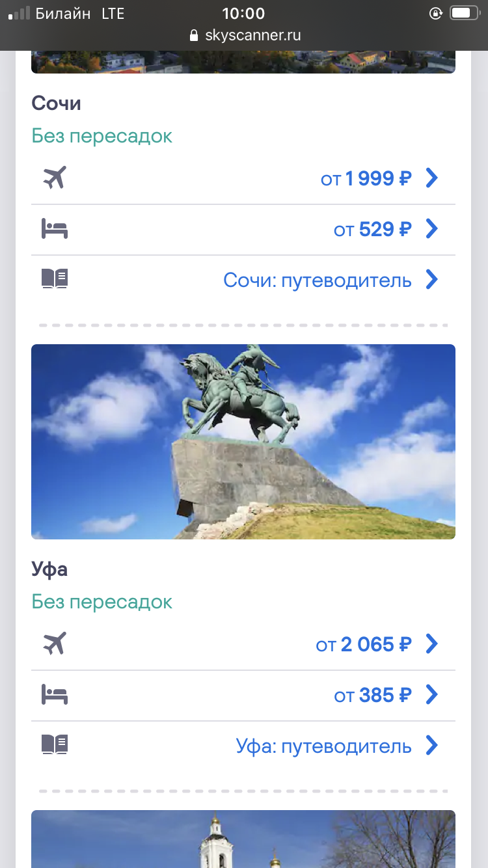Open chevron next to от 2 065 ₽
Viewport: 488px width, 868px height.
tap(431, 644)
